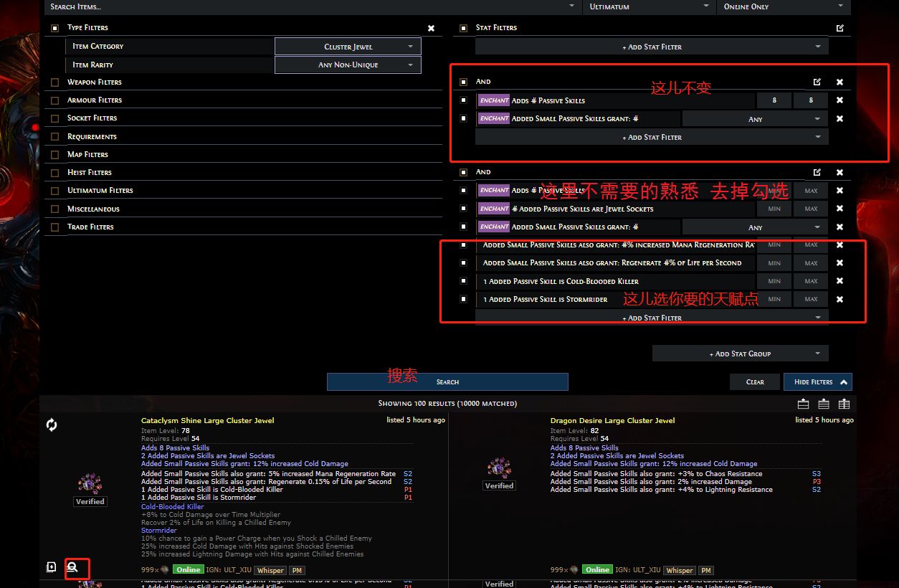The image size is (899, 588).
Task: Whisper the Cataclysm Shine seller
Action: coord(270,571)
